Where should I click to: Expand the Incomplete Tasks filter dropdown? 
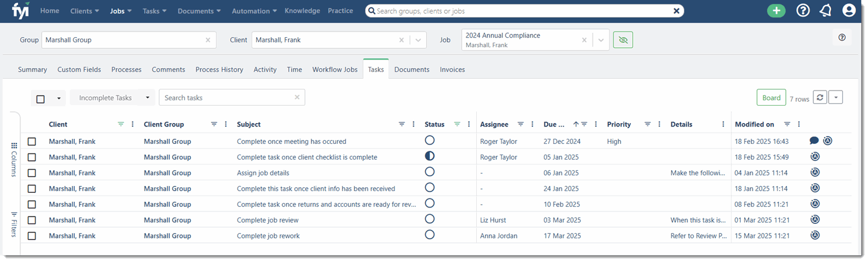[x=147, y=98]
